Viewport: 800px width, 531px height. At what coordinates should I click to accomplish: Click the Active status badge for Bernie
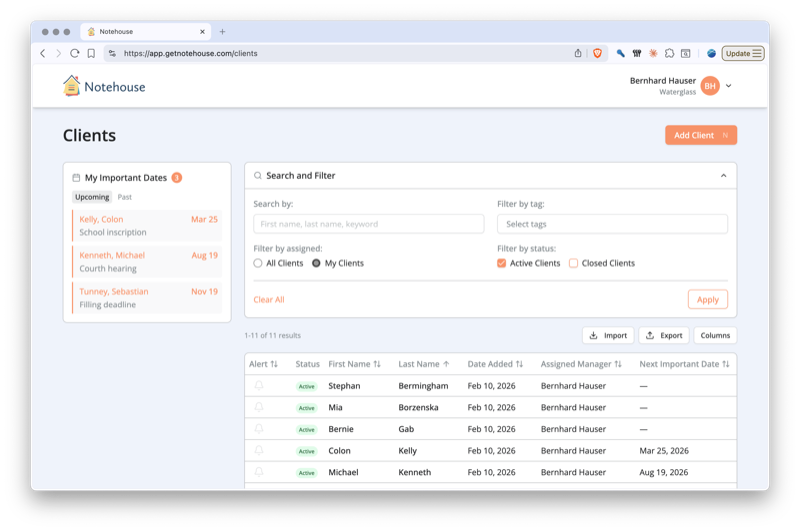[307, 429]
